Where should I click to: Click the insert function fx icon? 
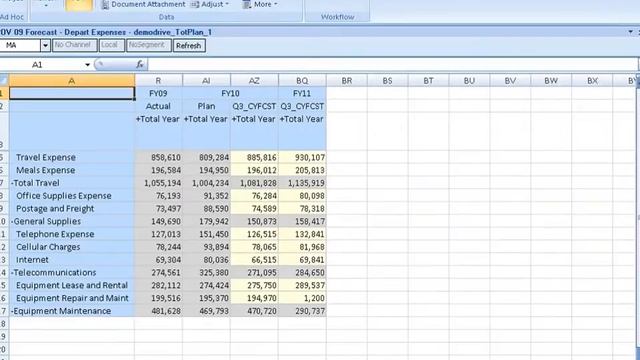[x=139, y=64]
